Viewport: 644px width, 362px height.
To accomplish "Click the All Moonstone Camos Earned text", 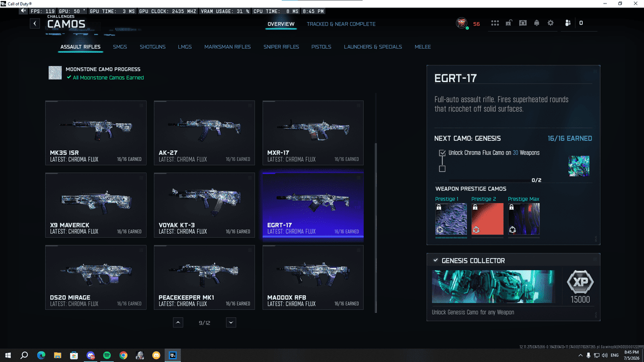I will 108,77.
